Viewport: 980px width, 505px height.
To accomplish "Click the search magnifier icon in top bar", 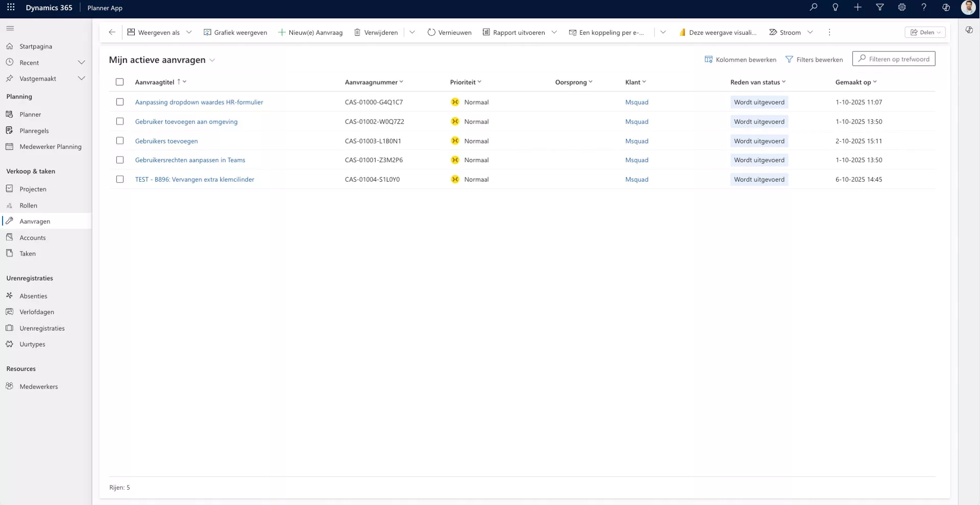I will click(814, 7).
